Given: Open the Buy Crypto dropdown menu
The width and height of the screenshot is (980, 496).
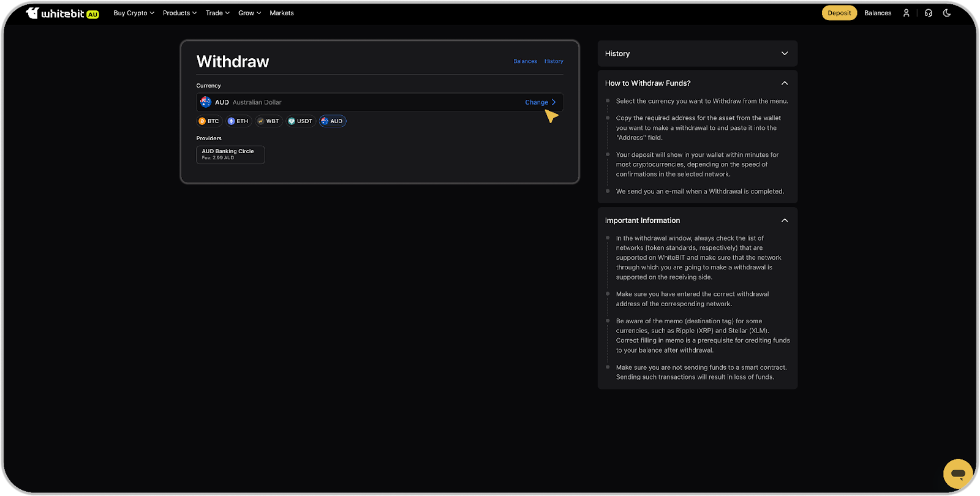Looking at the screenshot, I should (x=134, y=13).
